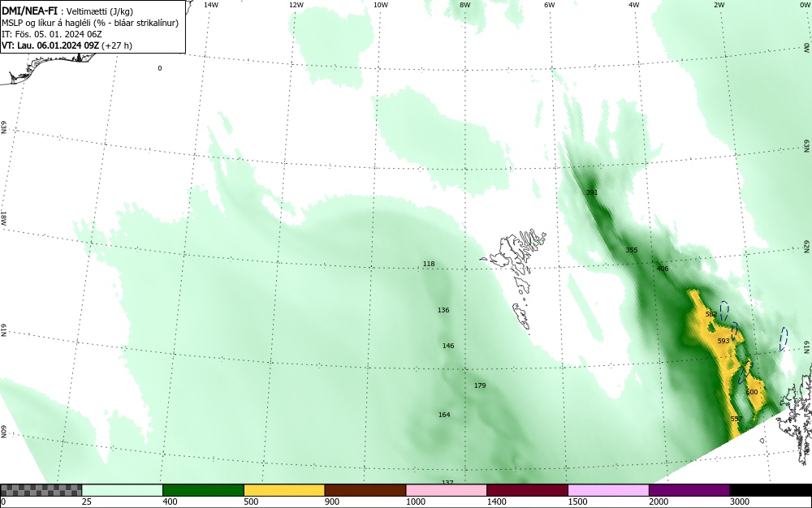Click the "3000" color scale label
812x508 pixels.
click(x=740, y=502)
